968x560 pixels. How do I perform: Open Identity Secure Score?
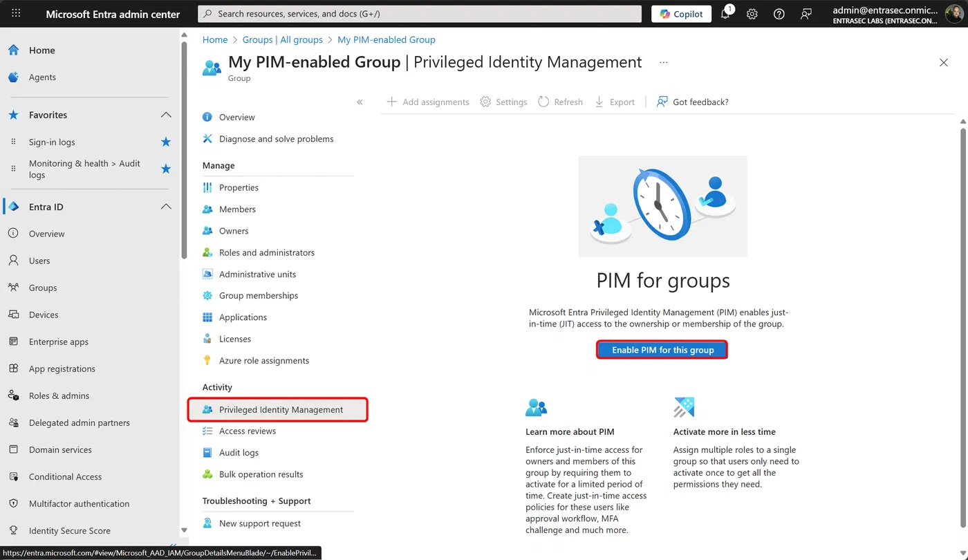pos(69,530)
